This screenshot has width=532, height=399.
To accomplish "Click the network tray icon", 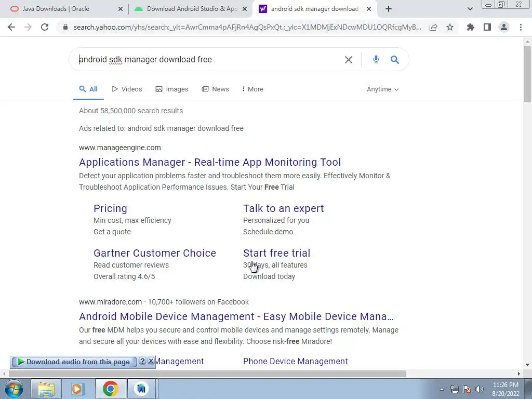I will (454, 389).
